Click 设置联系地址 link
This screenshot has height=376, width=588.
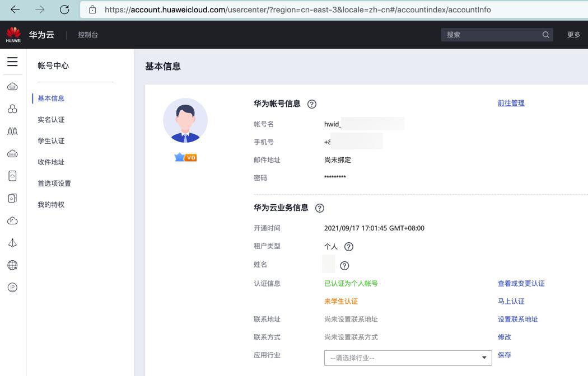517,319
